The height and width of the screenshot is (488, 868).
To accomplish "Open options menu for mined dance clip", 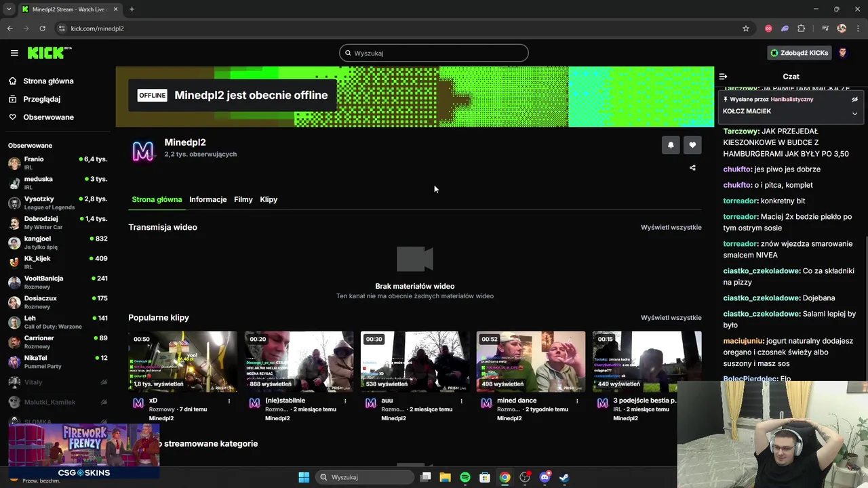I will coord(577,401).
